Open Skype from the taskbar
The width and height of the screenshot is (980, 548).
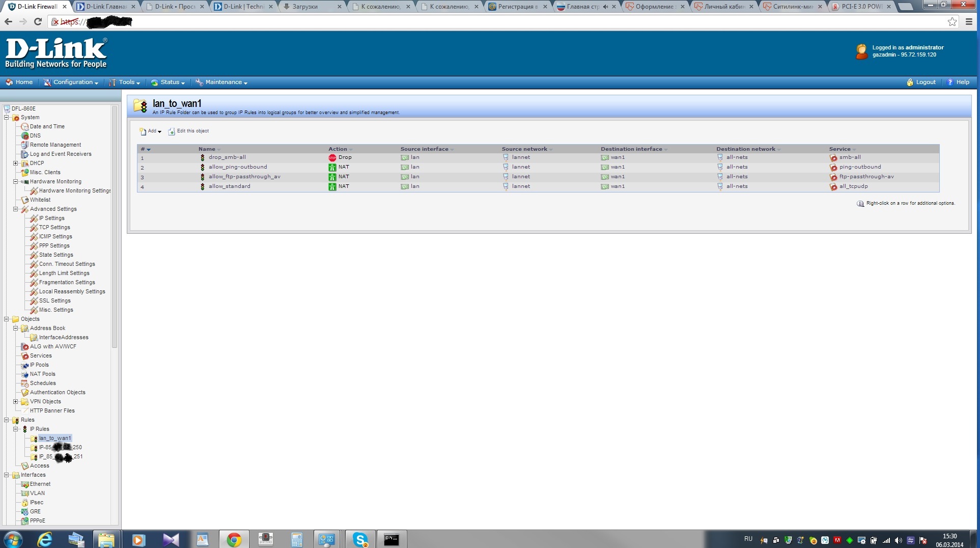click(360, 539)
